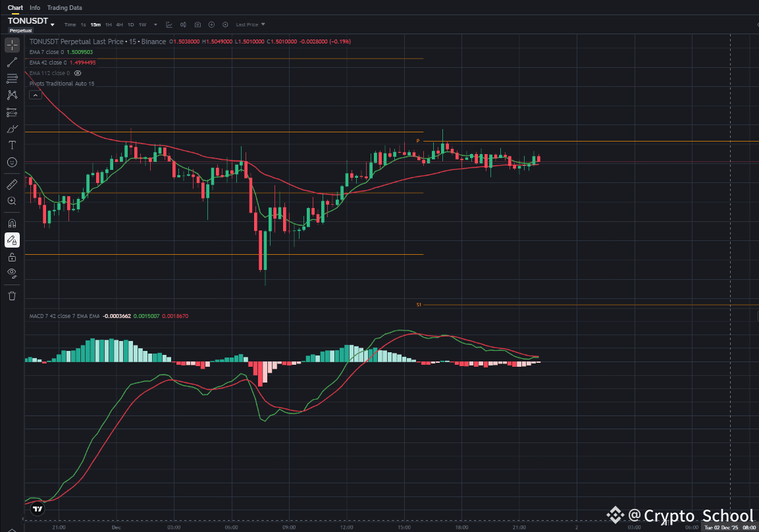Hide all drawings with the eye icon

click(11, 273)
